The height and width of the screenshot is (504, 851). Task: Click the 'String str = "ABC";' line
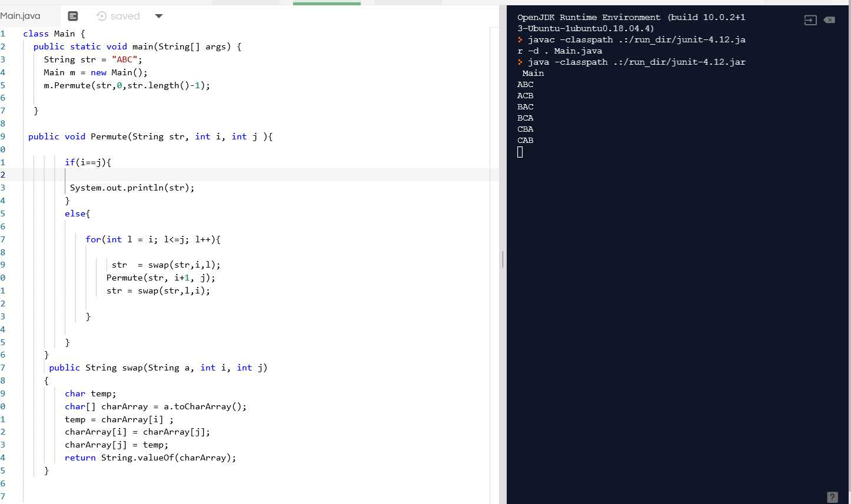93,59
